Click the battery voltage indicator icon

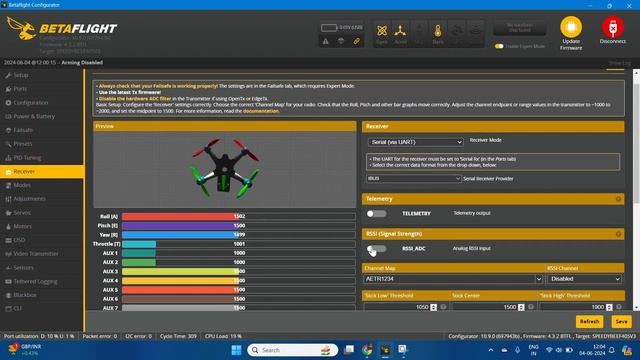[x=329, y=28]
